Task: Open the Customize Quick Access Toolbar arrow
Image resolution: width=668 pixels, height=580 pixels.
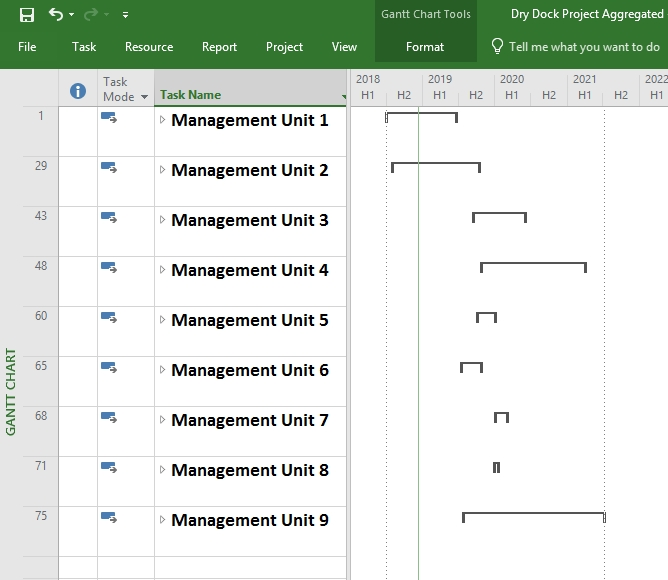Action: click(x=125, y=15)
